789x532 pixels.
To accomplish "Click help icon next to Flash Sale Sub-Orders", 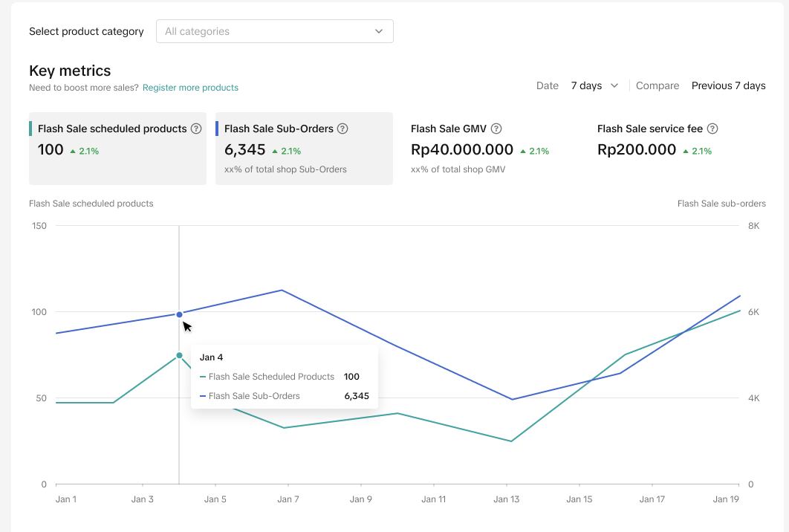I will click(342, 129).
